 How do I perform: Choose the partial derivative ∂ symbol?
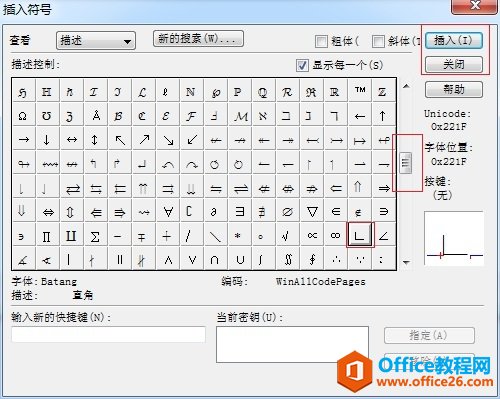coord(214,211)
